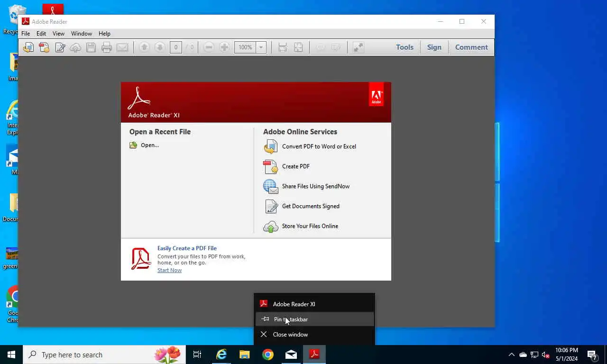Click the Google Chrome taskbar icon
Viewport: 607px width, 364px height.
pyautogui.click(x=268, y=355)
